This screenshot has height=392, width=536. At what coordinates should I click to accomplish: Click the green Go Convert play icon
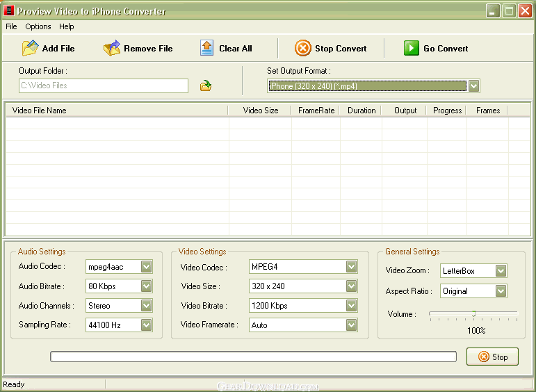[x=412, y=48]
